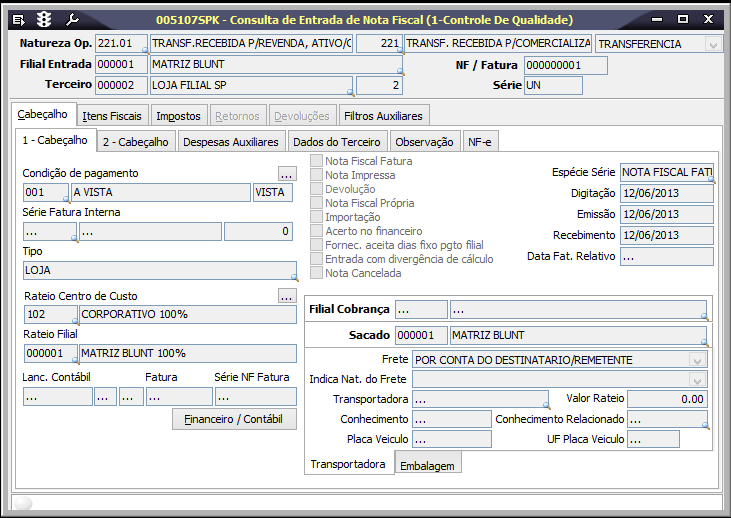Screen dimensions: 731x518
Task: Open lookup magnifier on Sacado MATRIZ BLUNT field
Action: pos(704,343)
